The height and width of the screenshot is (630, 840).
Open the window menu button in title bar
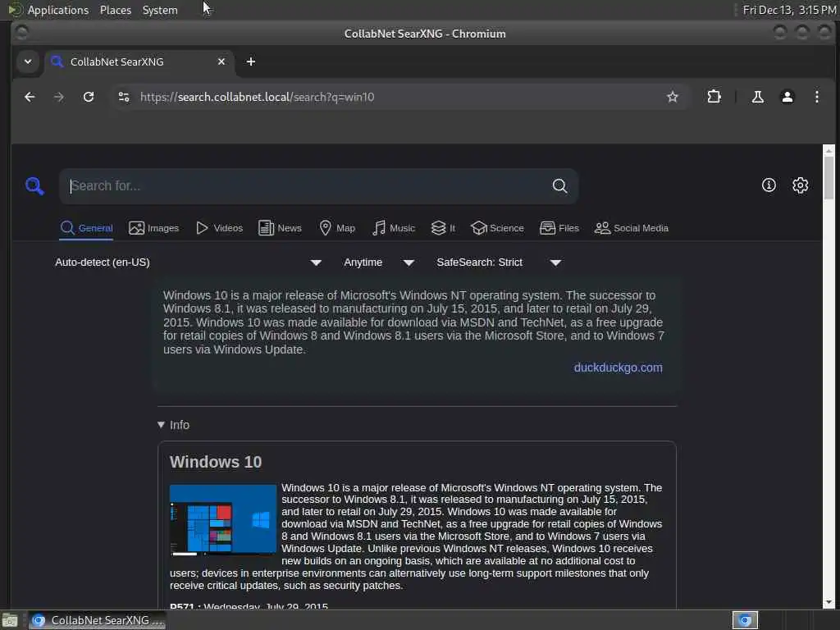[x=21, y=33]
